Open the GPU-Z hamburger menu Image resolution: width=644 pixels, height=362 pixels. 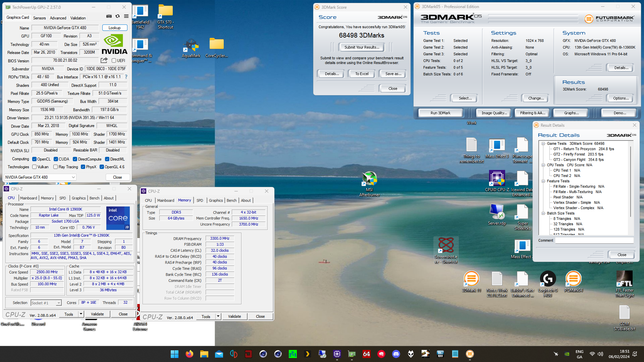click(x=126, y=16)
